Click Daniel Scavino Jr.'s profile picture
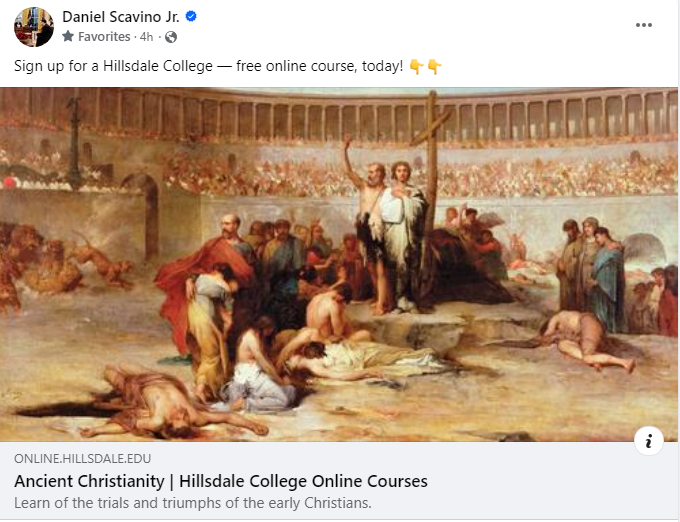Screen dimensions: 680x522 tap(33, 27)
